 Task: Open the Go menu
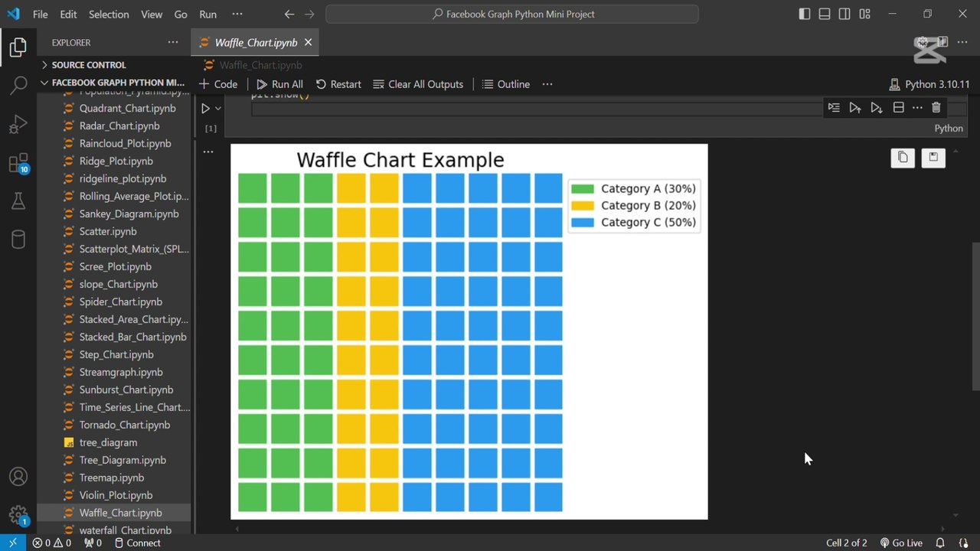[x=181, y=14]
